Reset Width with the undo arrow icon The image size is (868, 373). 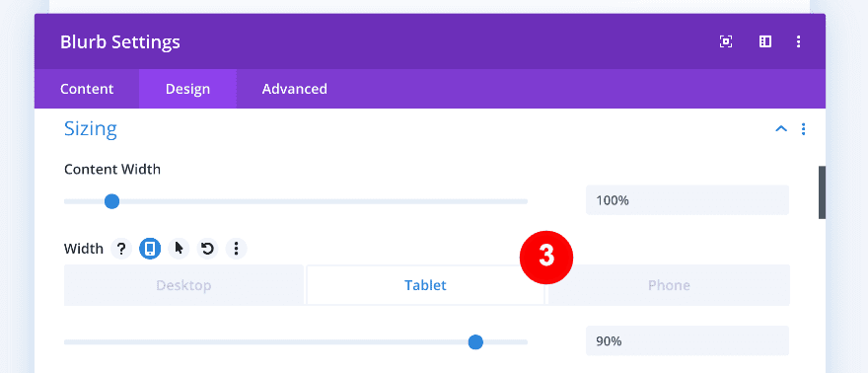click(207, 249)
